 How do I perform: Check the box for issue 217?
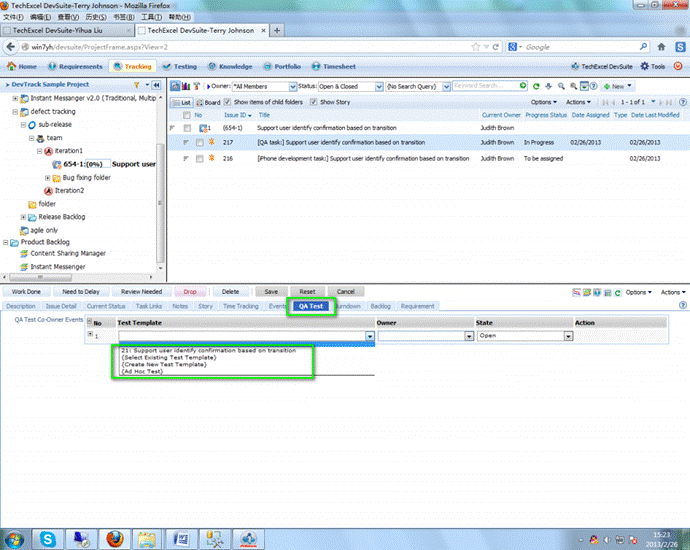tap(200, 143)
